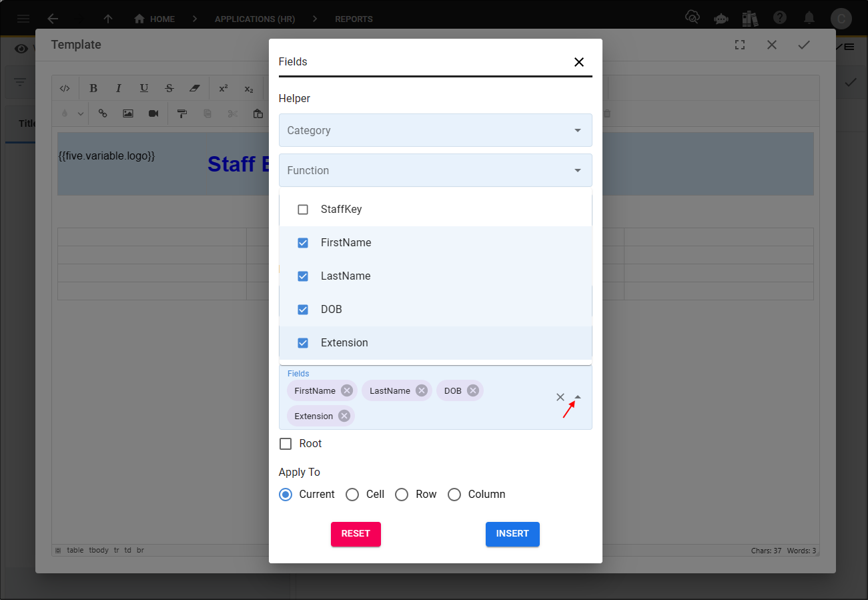Viewport: 868px width, 600px height.
Task: Check the StaffKey checkbox
Action: [x=303, y=210]
